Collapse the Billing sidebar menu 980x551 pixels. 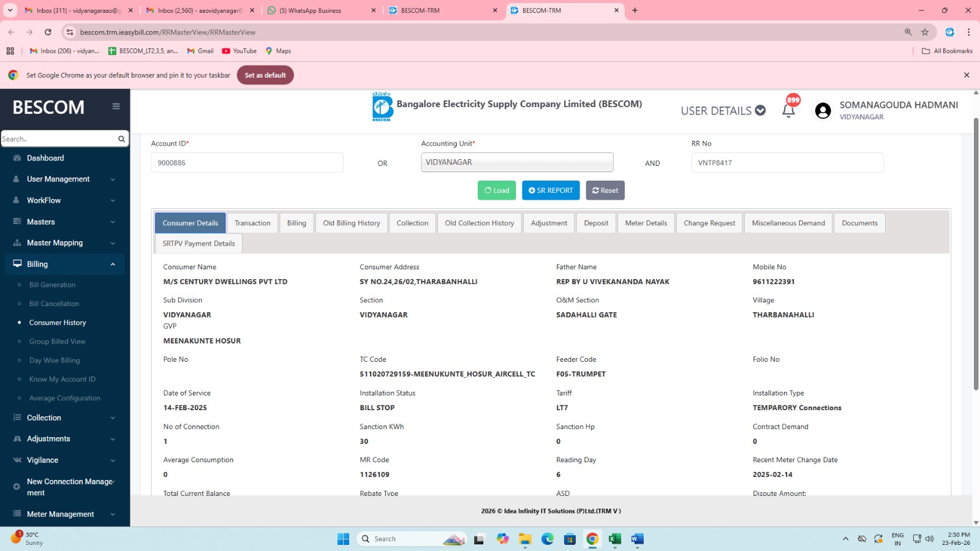(64, 264)
